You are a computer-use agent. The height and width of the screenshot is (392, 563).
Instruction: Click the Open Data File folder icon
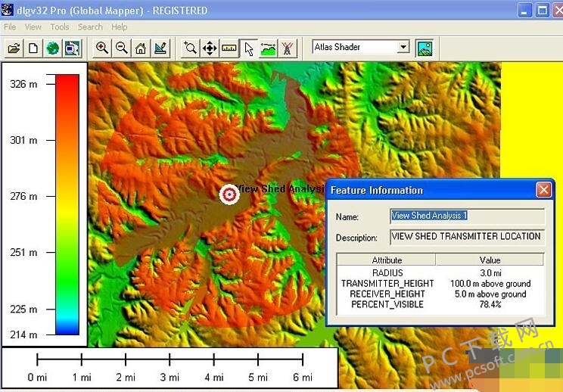14,48
